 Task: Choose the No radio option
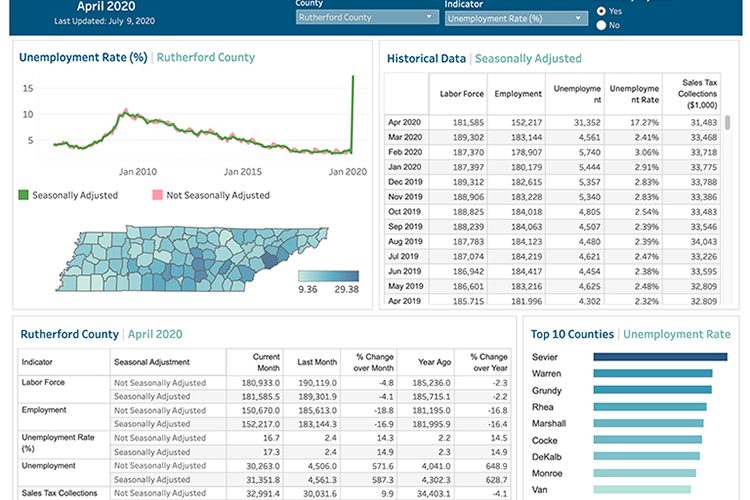coord(602,25)
